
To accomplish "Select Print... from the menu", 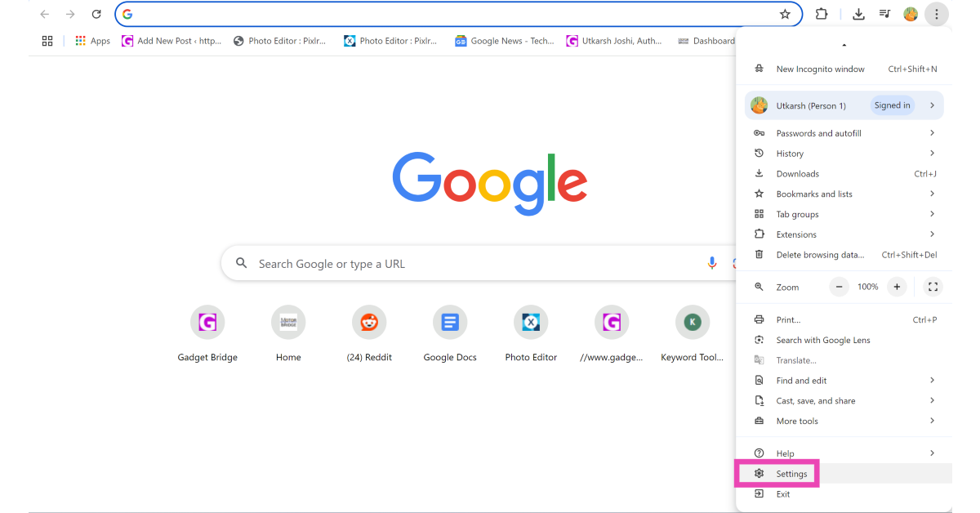I will [x=844, y=319].
